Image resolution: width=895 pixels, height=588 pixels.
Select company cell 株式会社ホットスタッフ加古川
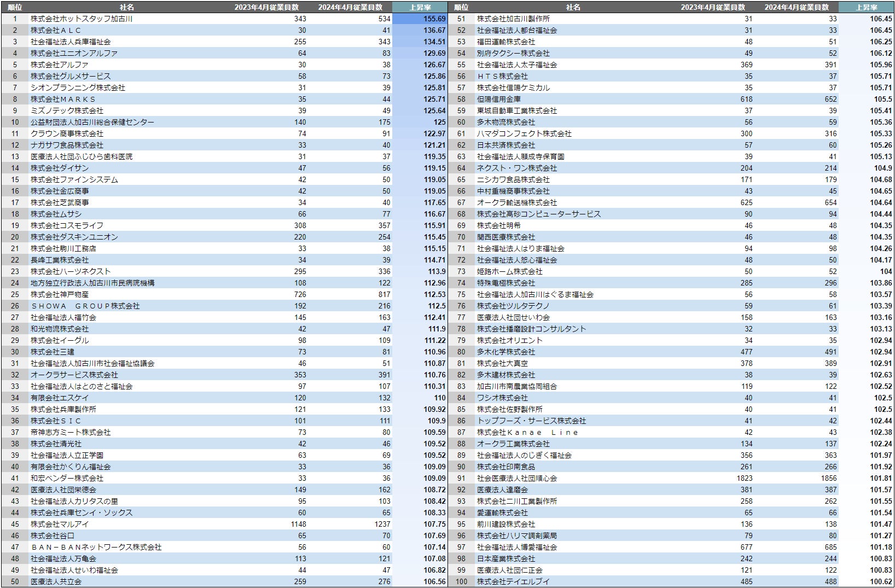(x=82, y=19)
